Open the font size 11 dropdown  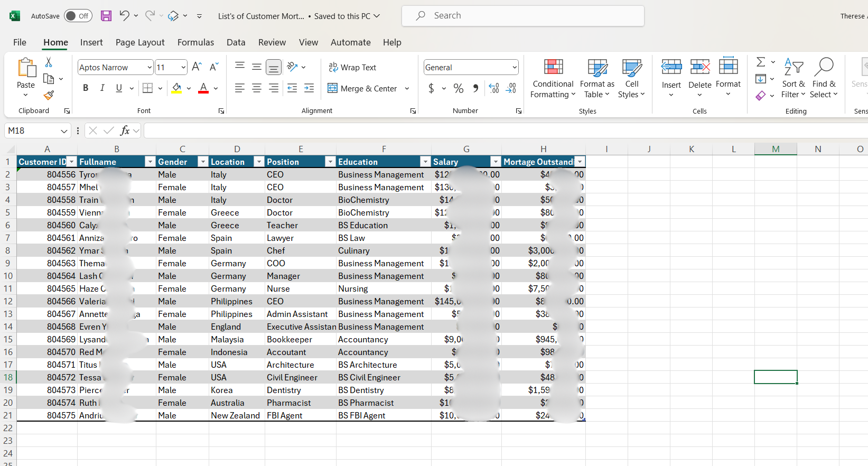tap(183, 67)
